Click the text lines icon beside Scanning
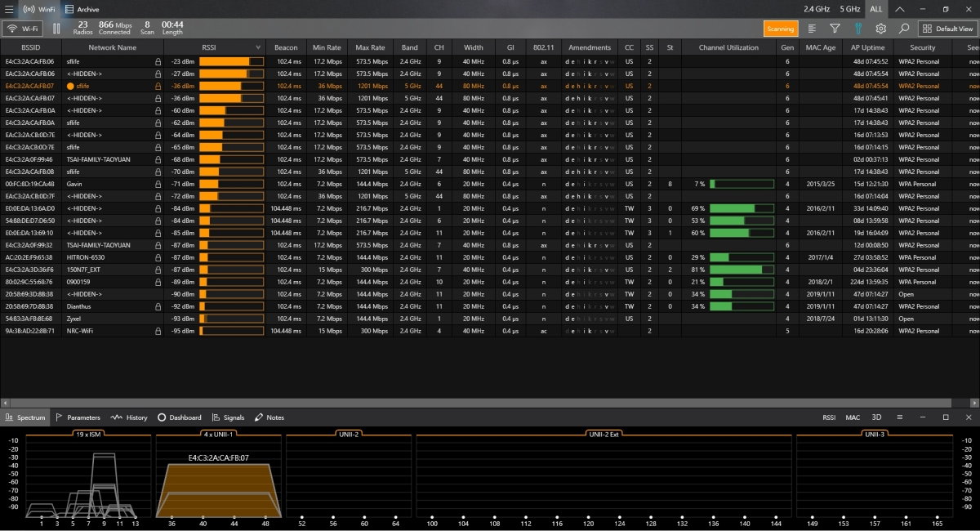 pos(812,29)
